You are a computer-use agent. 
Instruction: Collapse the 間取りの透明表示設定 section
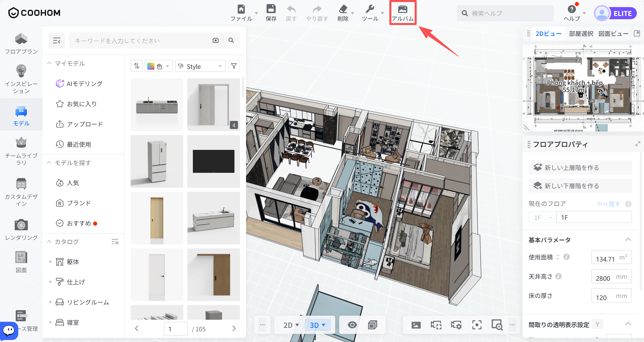click(628, 324)
